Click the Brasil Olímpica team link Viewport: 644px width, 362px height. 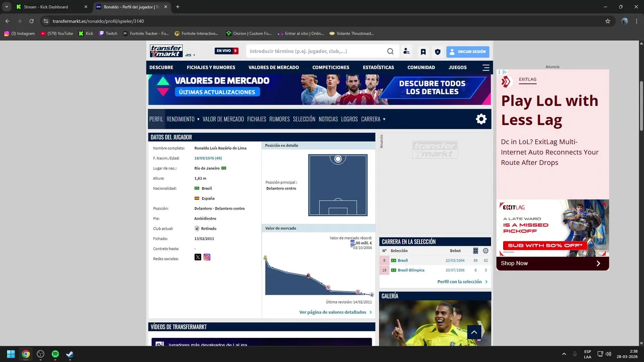[x=411, y=270]
